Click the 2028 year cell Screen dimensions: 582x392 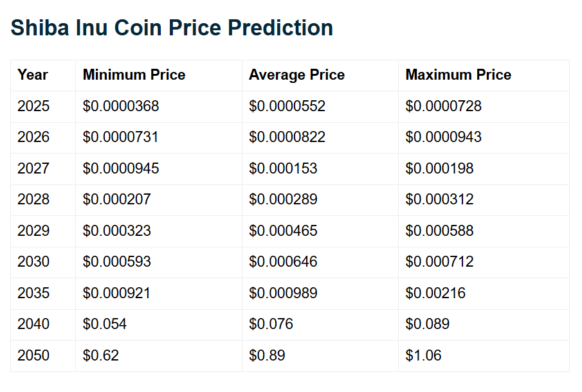click(x=33, y=200)
